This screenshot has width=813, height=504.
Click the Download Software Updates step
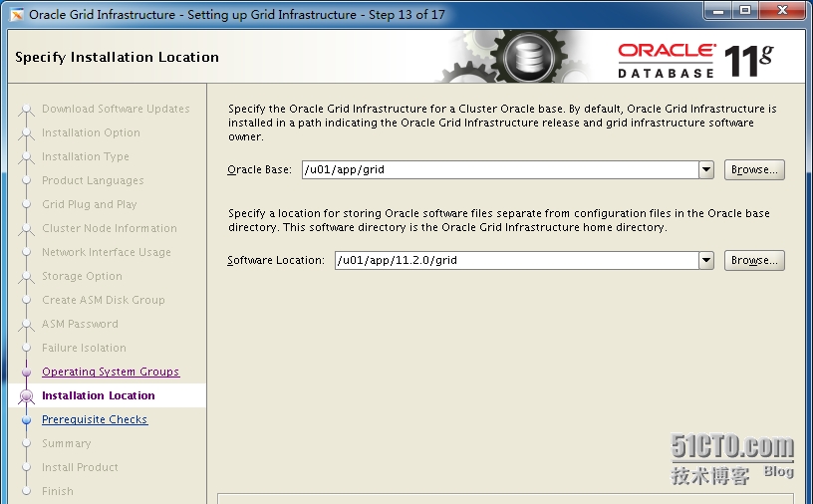[x=116, y=109]
